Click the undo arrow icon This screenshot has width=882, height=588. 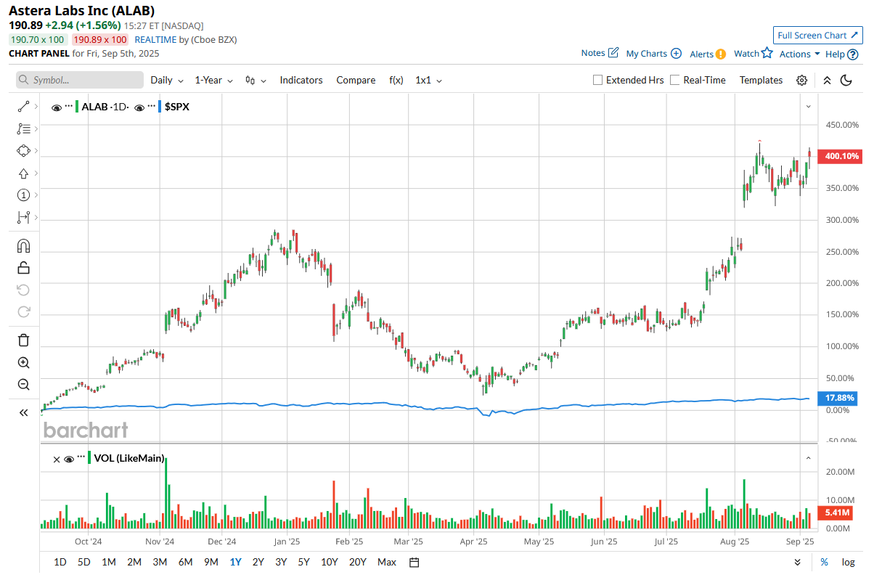tap(23, 290)
